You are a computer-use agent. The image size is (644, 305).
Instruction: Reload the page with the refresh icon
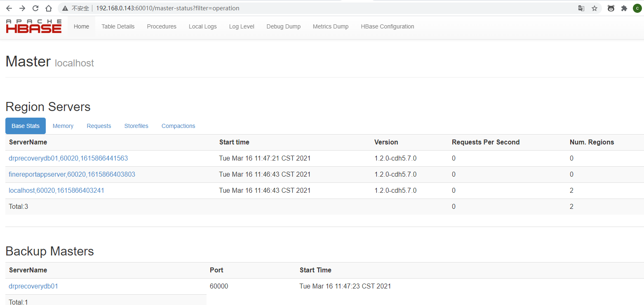point(35,8)
